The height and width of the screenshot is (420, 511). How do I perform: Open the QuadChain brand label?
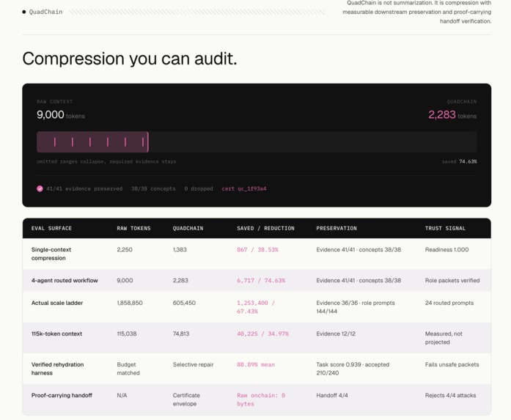click(45, 12)
